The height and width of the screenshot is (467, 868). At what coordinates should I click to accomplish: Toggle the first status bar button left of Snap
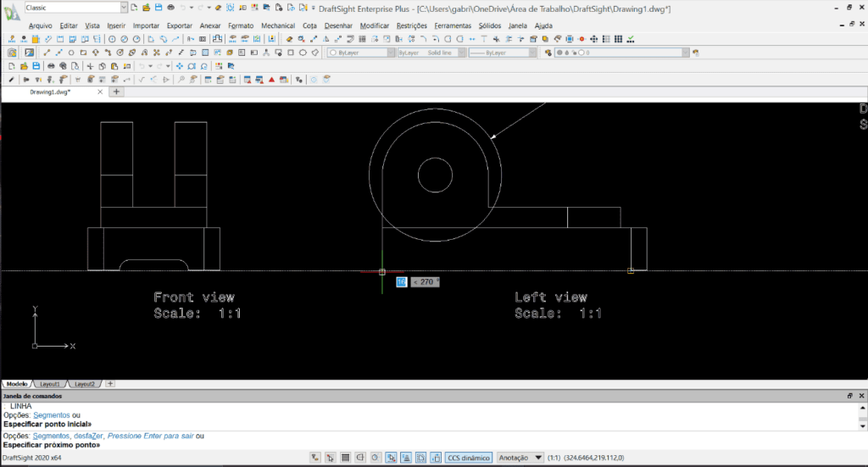point(315,458)
